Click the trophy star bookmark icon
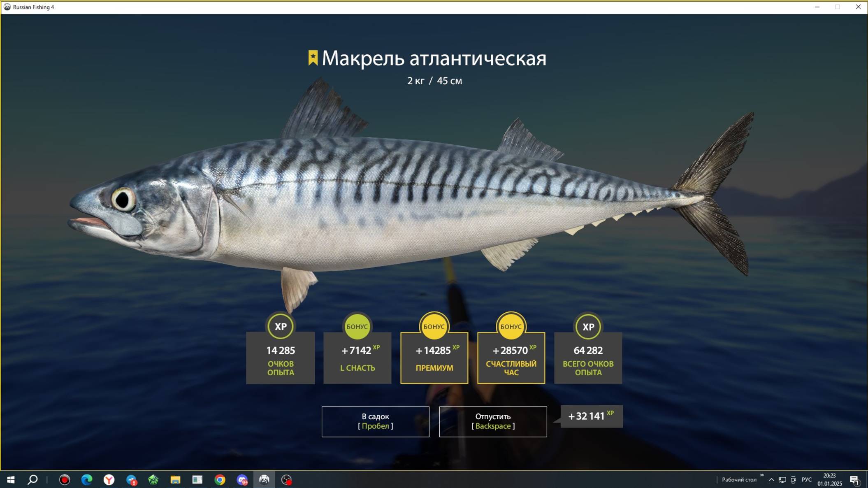 pos(313,58)
